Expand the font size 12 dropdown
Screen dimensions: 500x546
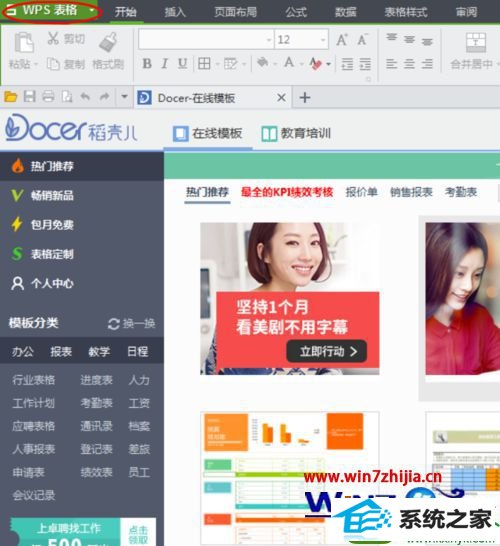coord(323,40)
